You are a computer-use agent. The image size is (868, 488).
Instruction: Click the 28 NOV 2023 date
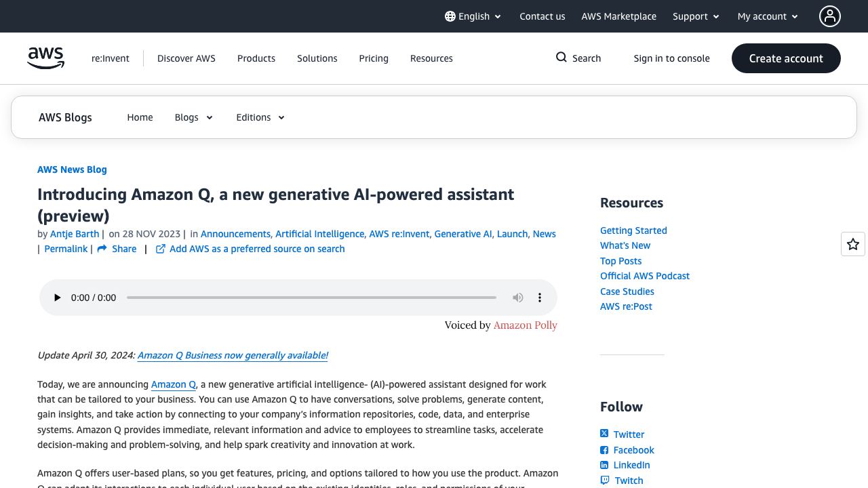point(152,234)
